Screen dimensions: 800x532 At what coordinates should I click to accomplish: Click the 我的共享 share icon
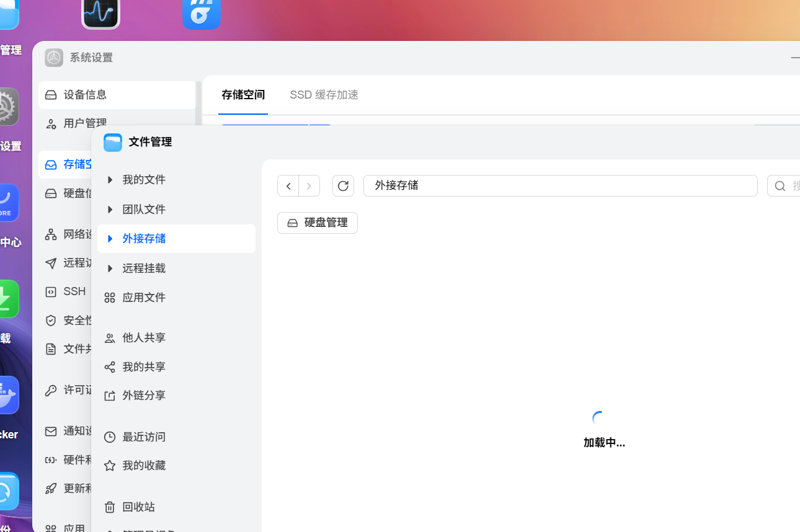pos(110,367)
